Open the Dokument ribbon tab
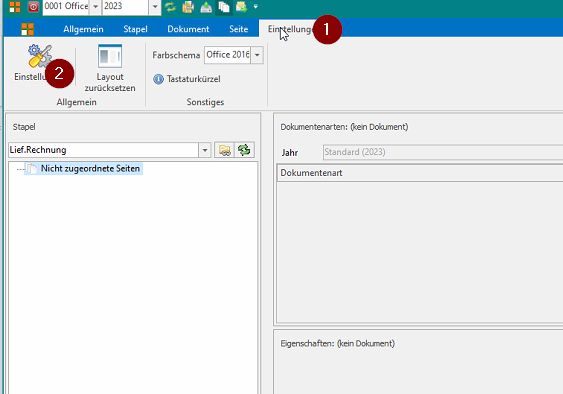563x394 pixels. point(188,29)
